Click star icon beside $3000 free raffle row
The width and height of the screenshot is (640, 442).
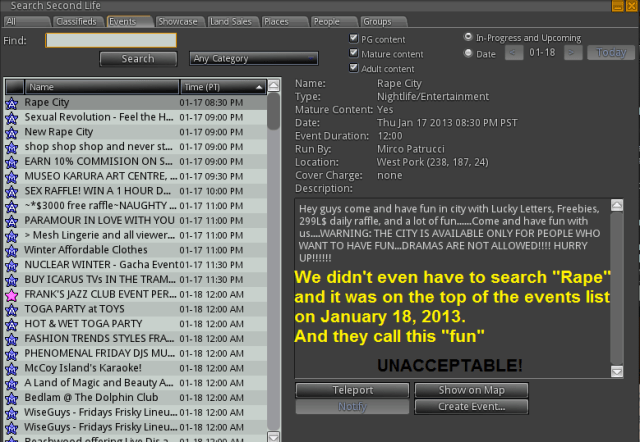(11, 206)
